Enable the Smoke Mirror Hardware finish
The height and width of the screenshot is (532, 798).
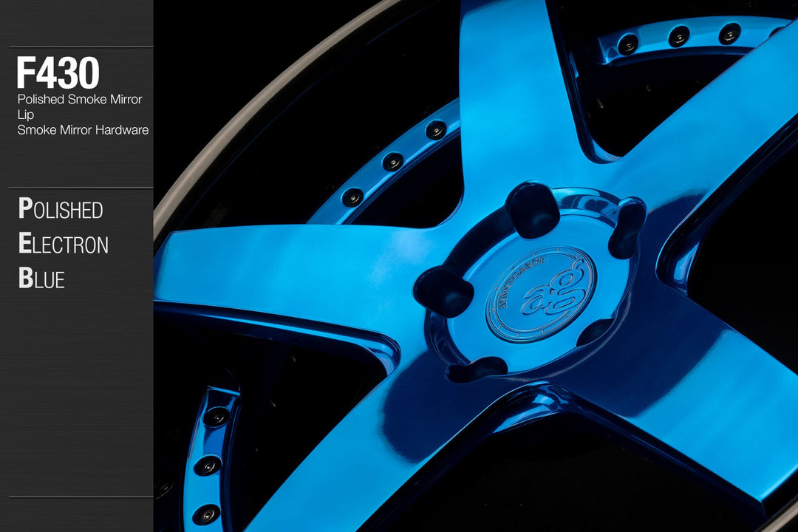[x=83, y=129]
